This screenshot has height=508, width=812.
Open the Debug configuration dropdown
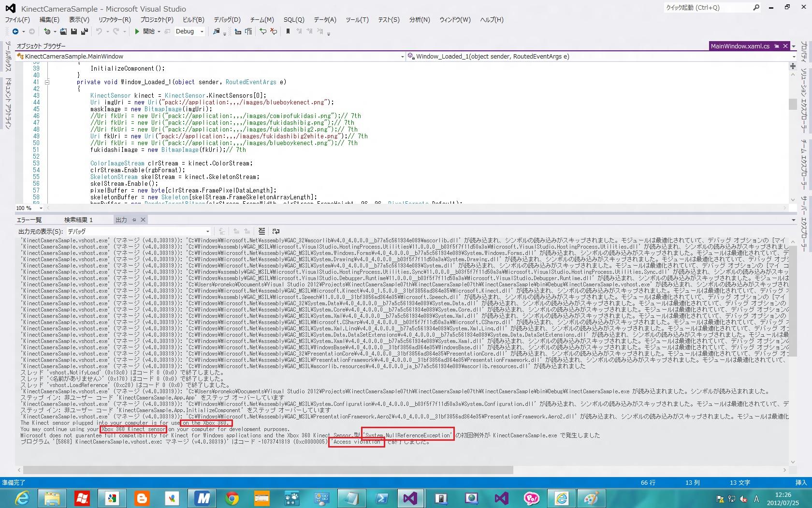coord(202,31)
